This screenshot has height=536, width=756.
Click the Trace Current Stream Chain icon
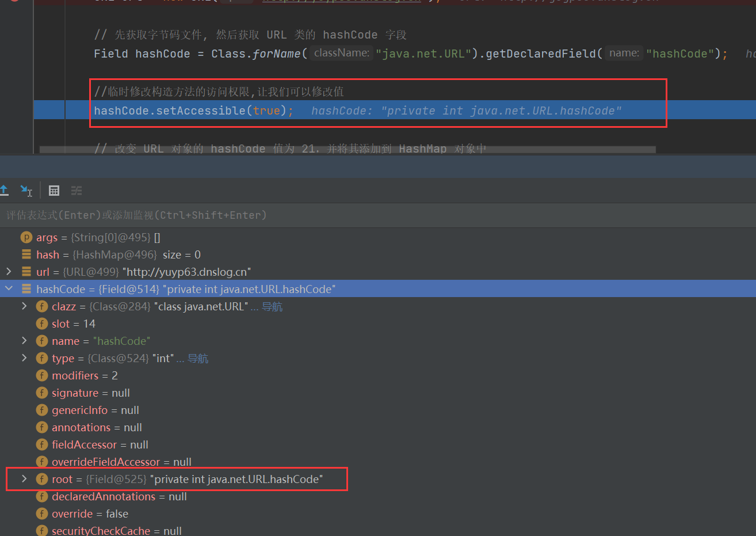click(77, 191)
